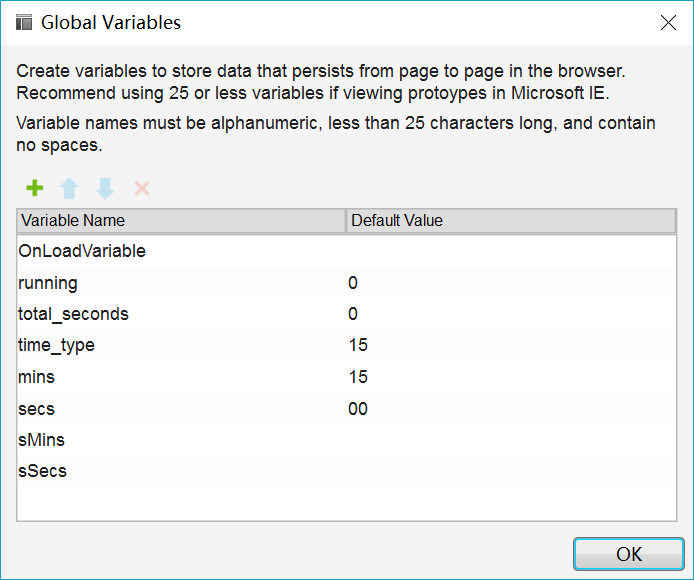Click default value 0 of running

[353, 283]
